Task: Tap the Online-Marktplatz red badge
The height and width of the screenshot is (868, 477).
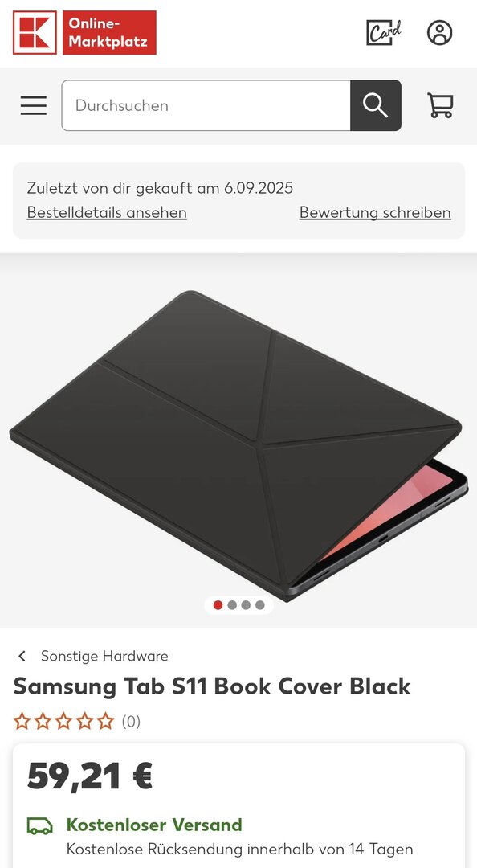Action: click(109, 33)
